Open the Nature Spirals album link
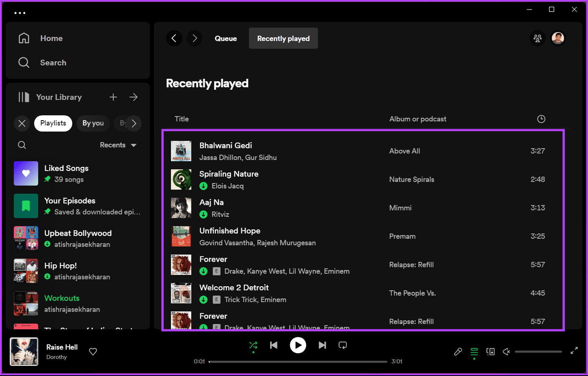 pyautogui.click(x=412, y=179)
